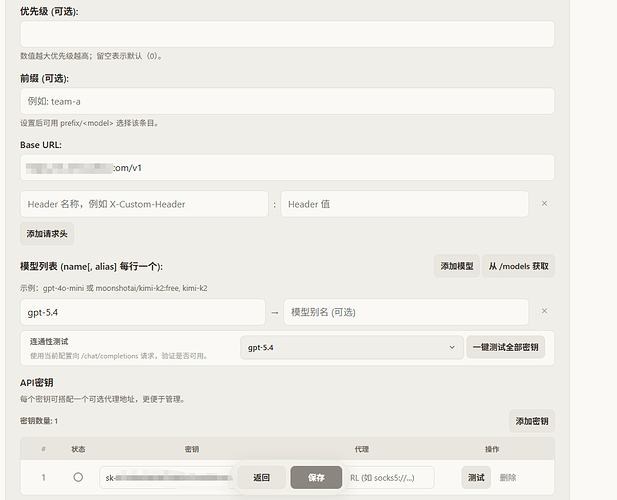Click the Base URL input field
Viewport: 617px width, 500px height.
coord(287,168)
